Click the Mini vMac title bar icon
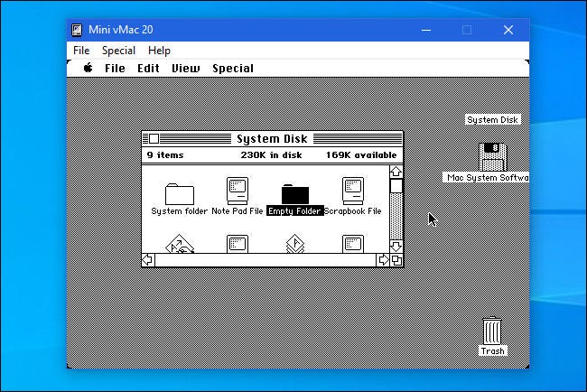Viewport: 587px width, 392px height. [x=79, y=30]
